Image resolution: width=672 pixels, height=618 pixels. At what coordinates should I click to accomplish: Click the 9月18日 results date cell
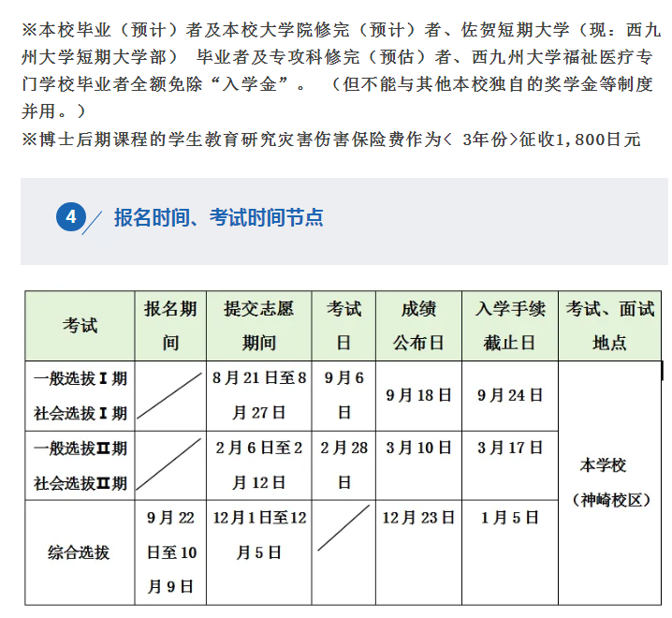tap(418, 395)
